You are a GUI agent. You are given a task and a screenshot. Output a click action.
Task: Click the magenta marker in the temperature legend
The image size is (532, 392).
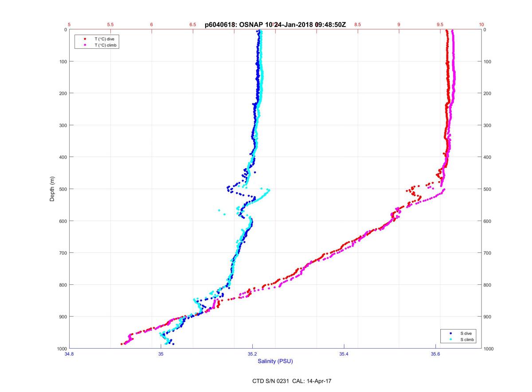(85, 45)
